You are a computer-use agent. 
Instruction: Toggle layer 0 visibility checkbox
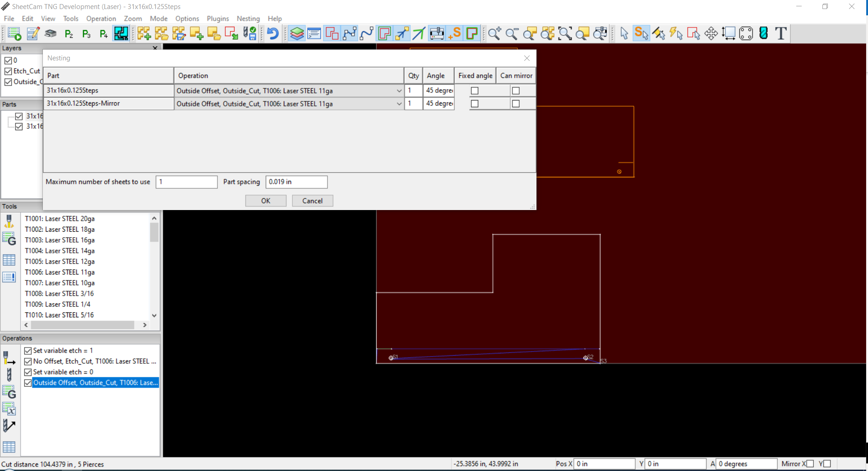point(8,60)
